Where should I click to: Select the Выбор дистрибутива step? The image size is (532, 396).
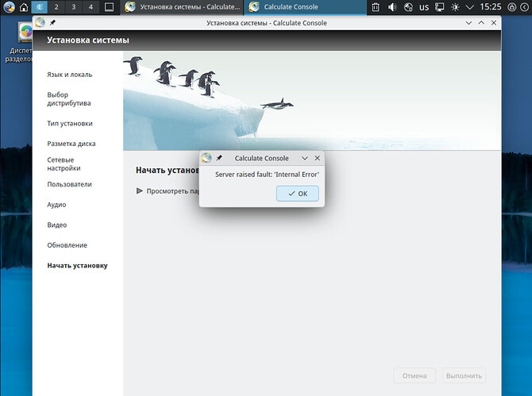click(x=69, y=99)
